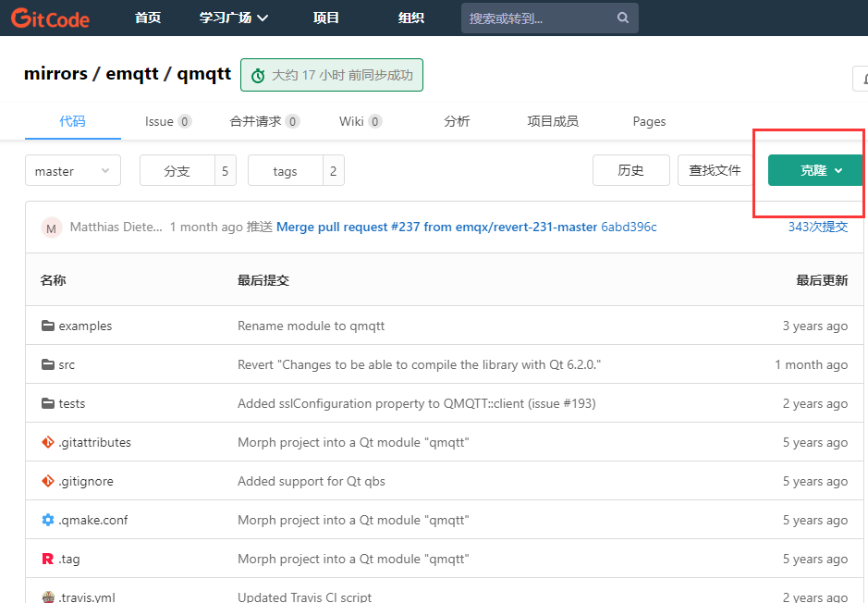Click commit message 'Added sslConfiguration property'
This screenshot has width=868, height=603.
tap(416, 403)
